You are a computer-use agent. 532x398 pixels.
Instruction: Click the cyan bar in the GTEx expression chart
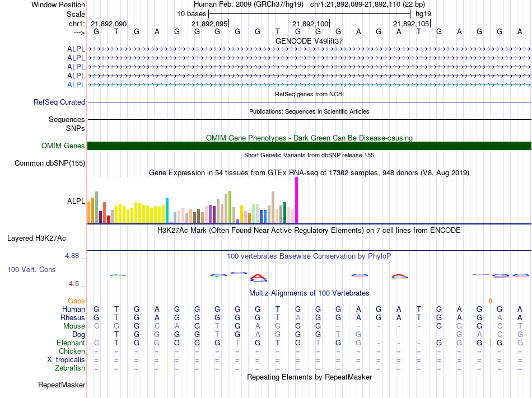(167, 210)
